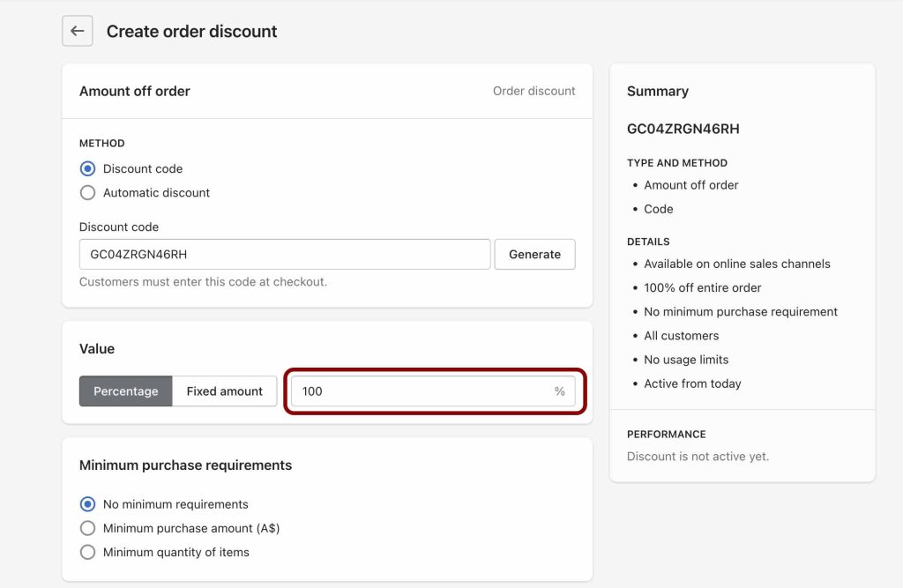Image resolution: width=903 pixels, height=588 pixels.
Task: Click the GC04ZRGN46RH code in Summary
Action: click(x=683, y=129)
